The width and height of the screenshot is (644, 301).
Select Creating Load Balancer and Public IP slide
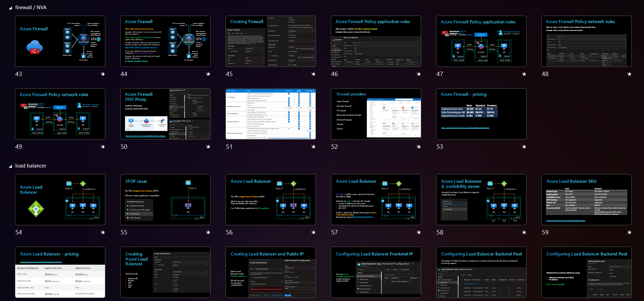pos(271,272)
